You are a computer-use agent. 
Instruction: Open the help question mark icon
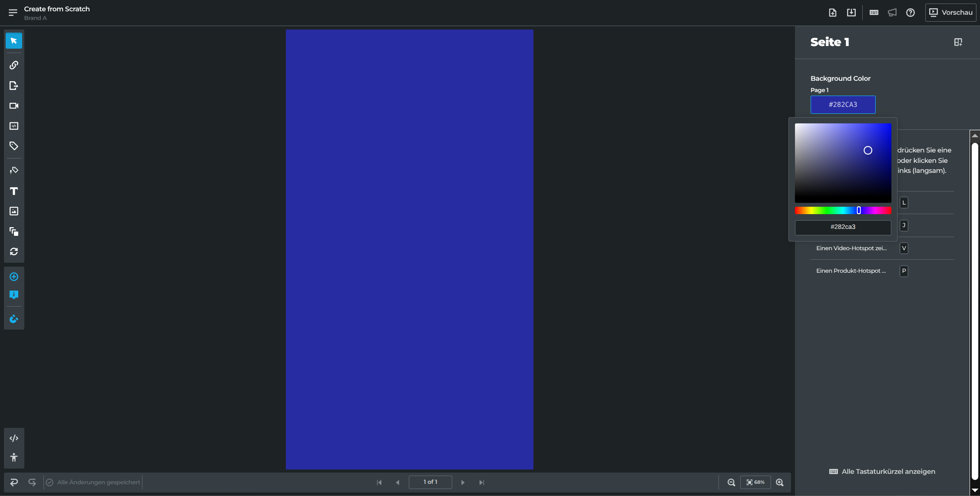tap(910, 13)
